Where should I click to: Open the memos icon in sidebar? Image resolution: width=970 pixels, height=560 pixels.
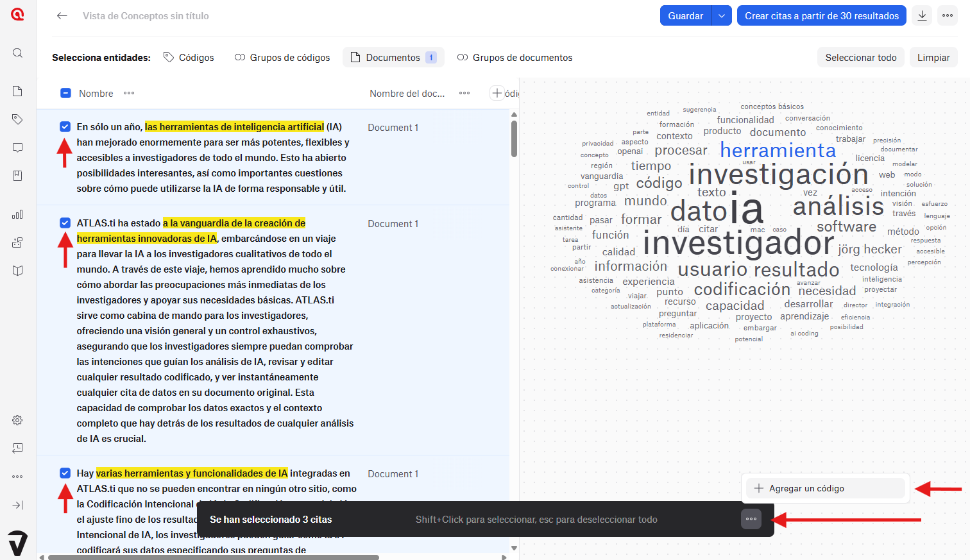click(x=18, y=148)
